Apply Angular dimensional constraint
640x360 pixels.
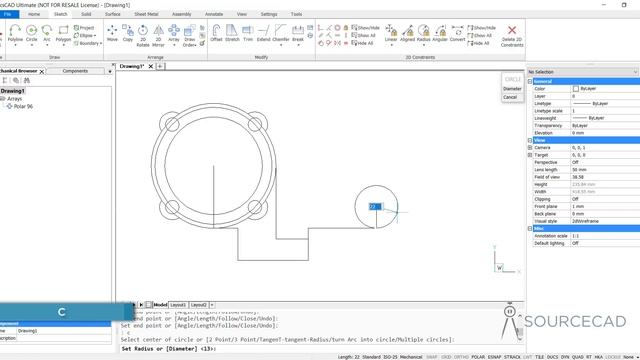pos(440,33)
